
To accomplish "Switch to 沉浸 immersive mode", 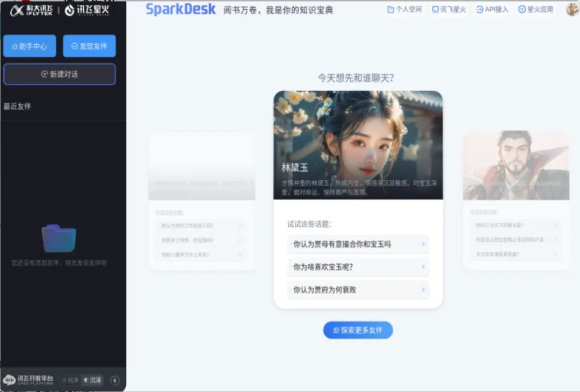I will pyautogui.click(x=92, y=380).
